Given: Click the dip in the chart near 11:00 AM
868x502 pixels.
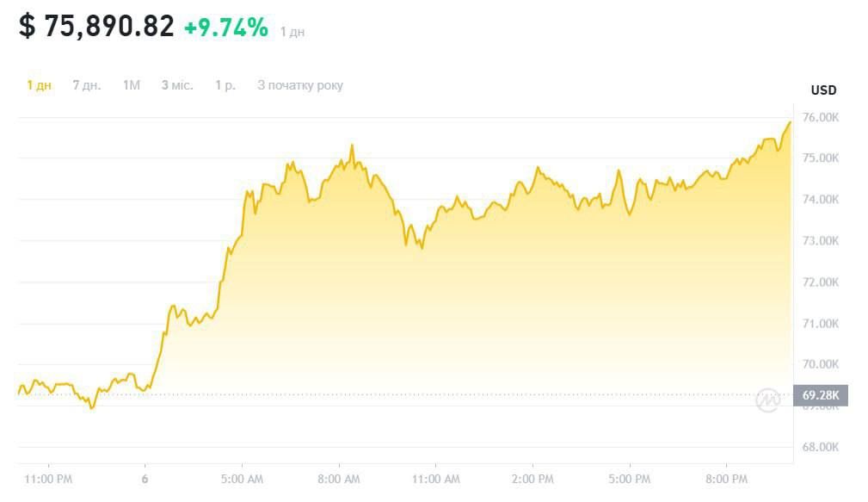Looking at the screenshot, I should tap(422, 250).
